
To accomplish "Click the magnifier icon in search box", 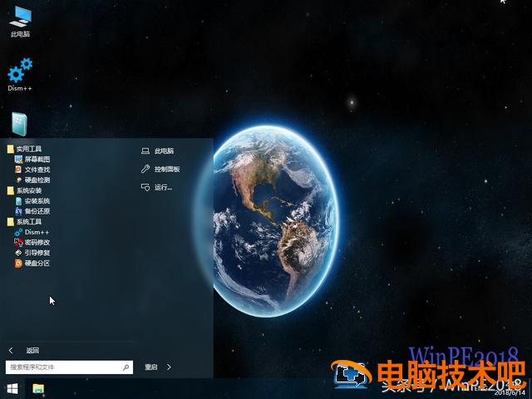I will pos(126,367).
